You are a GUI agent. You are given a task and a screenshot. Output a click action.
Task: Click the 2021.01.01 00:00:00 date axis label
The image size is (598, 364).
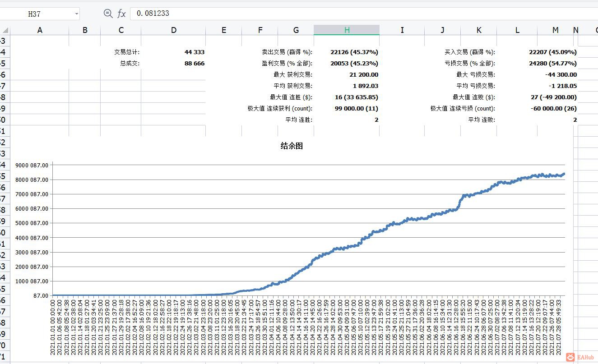(53, 327)
